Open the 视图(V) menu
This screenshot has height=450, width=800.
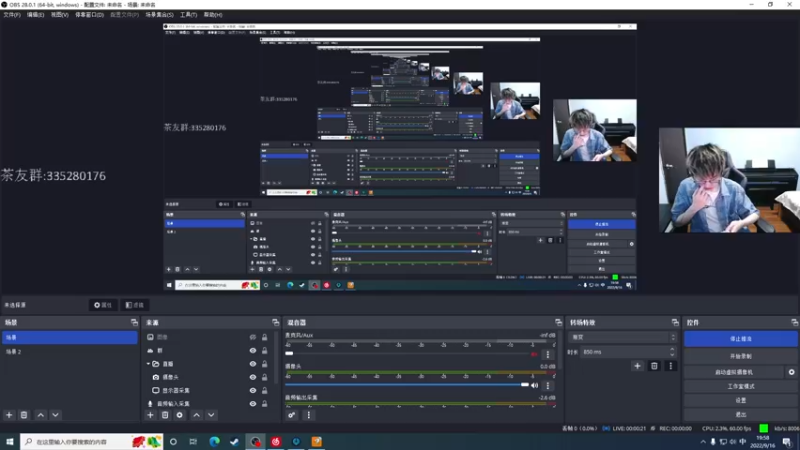(59, 15)
